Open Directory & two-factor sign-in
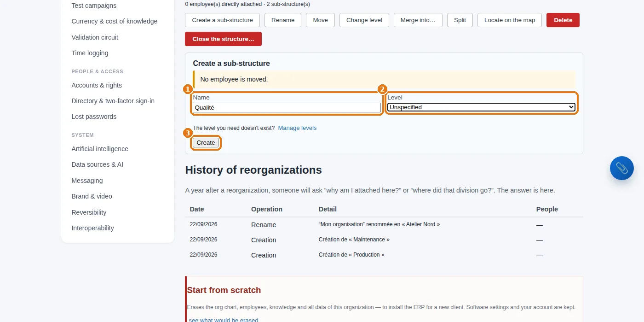The height and width of the screenshot is (322, 644). coord(113,101)
